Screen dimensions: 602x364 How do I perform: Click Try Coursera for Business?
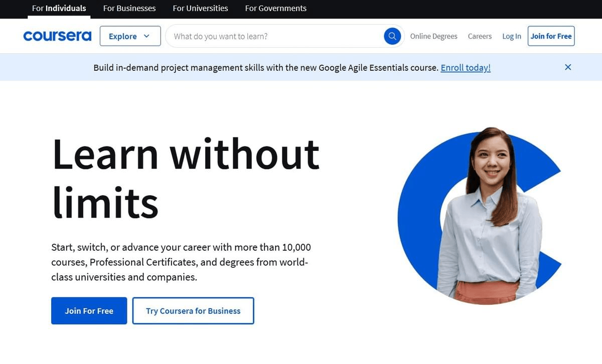point(193,311)
